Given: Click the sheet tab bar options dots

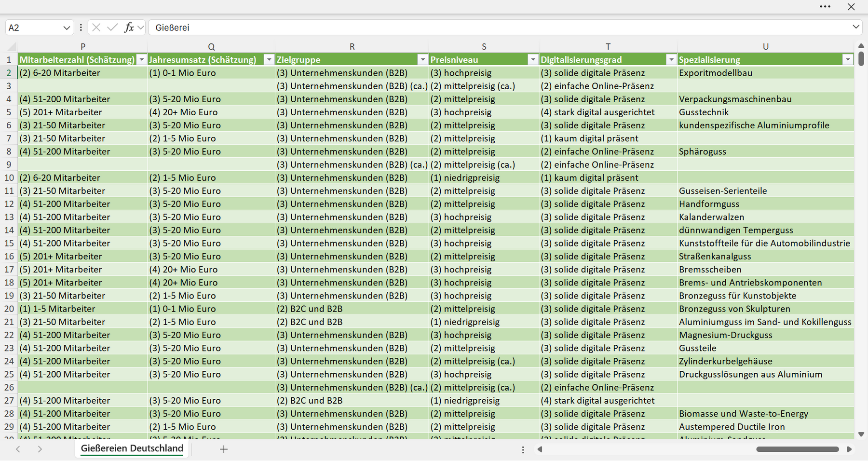Looking at the screenshot, I should pyautogui.click(x=523, y=449).
